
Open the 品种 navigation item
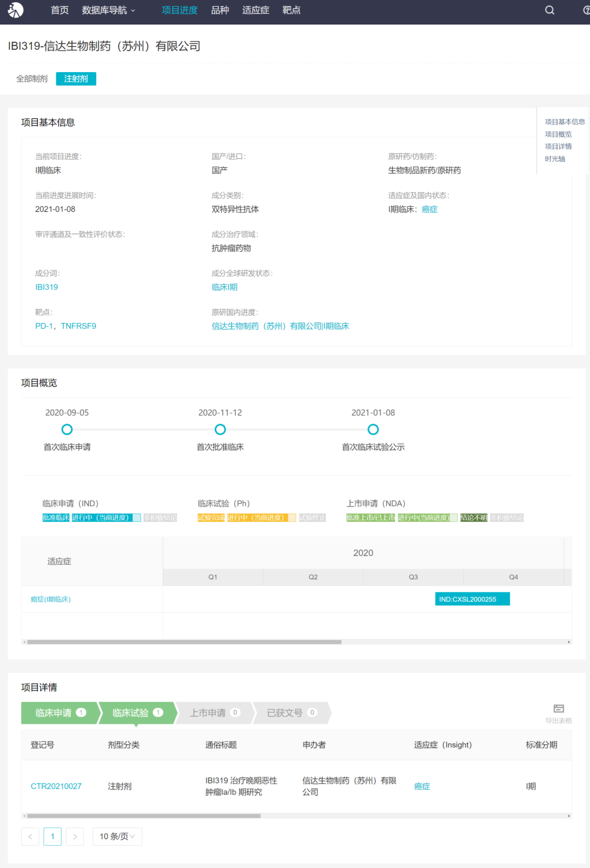220,10
